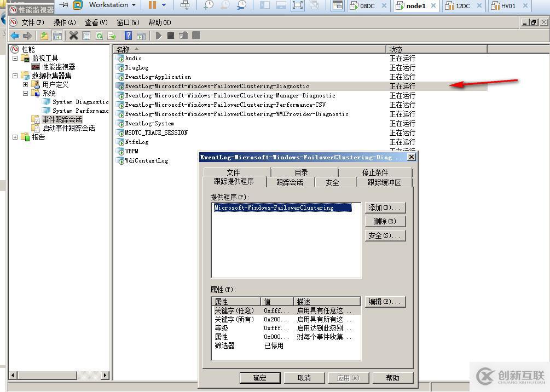Viewport: 550px width, 392px height.
Task: Switch to the 12DC VM tab
Action: pyautogui.click(x=462, y=5)
